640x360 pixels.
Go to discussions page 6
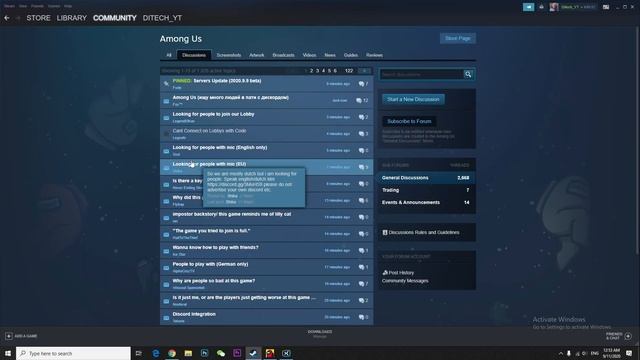[x=335, y=71]
